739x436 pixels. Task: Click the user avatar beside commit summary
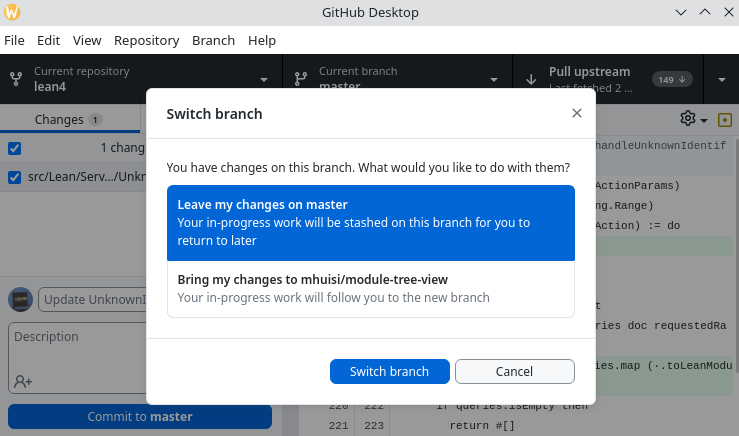(x=20, y=299)
